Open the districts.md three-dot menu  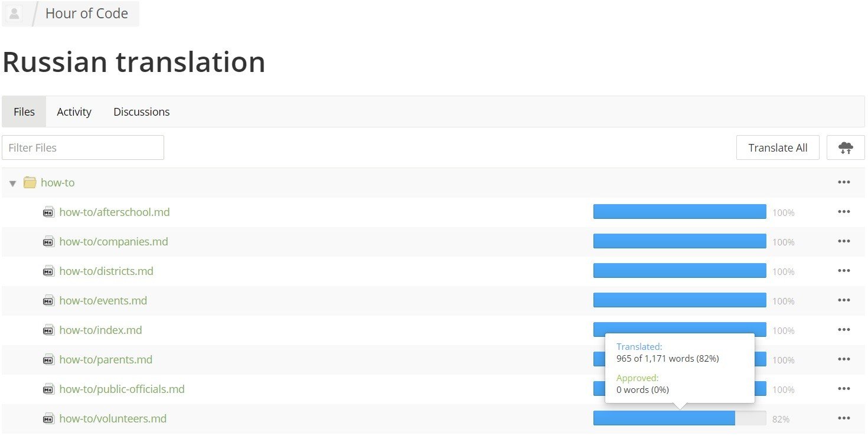(844, 271)
